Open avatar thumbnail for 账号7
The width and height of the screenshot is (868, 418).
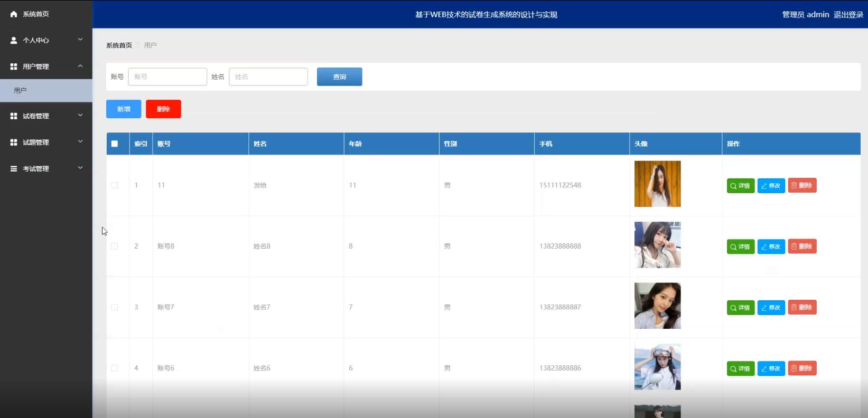click(657, 306)
